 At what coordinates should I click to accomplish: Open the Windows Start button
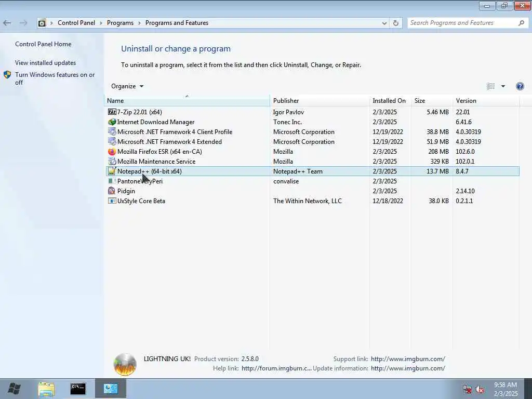[x=14, y=389]
